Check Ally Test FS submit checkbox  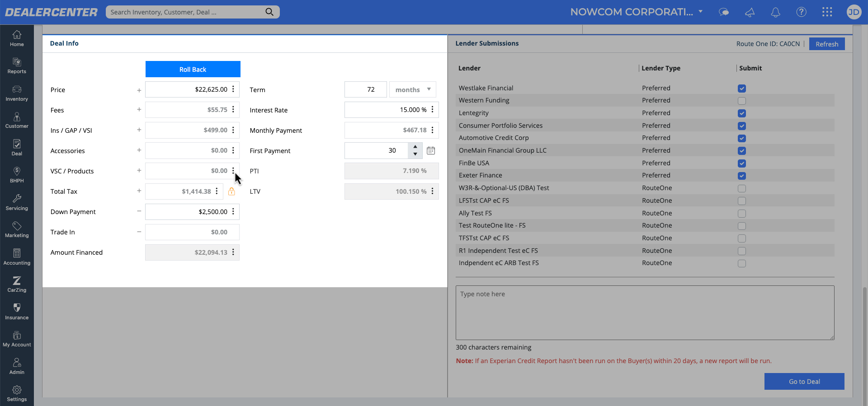pos(742,214)
